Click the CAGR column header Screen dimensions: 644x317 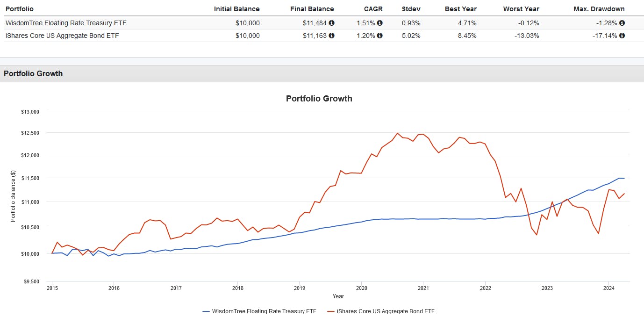[x=374, y=9]
